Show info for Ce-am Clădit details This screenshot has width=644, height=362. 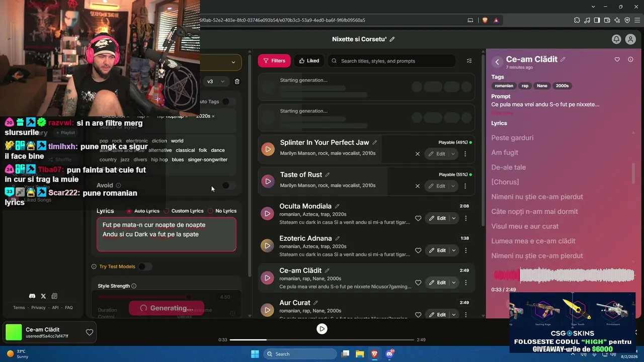coord(630,59)
